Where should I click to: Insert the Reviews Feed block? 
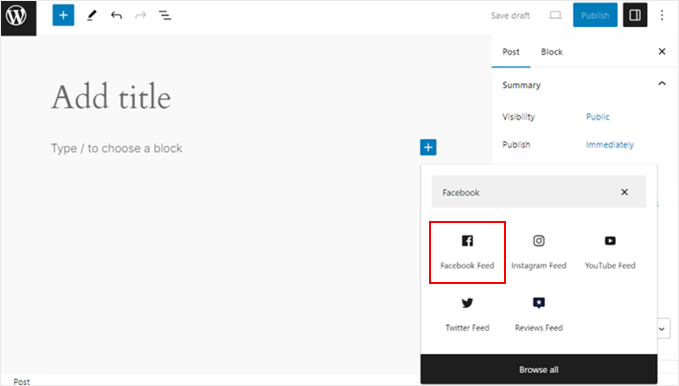539,315
